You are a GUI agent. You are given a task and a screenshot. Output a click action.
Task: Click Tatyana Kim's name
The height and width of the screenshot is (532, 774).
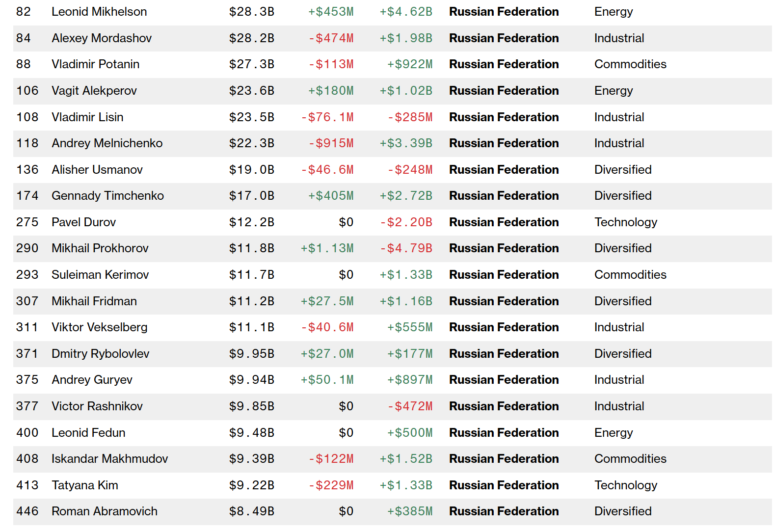85,485
